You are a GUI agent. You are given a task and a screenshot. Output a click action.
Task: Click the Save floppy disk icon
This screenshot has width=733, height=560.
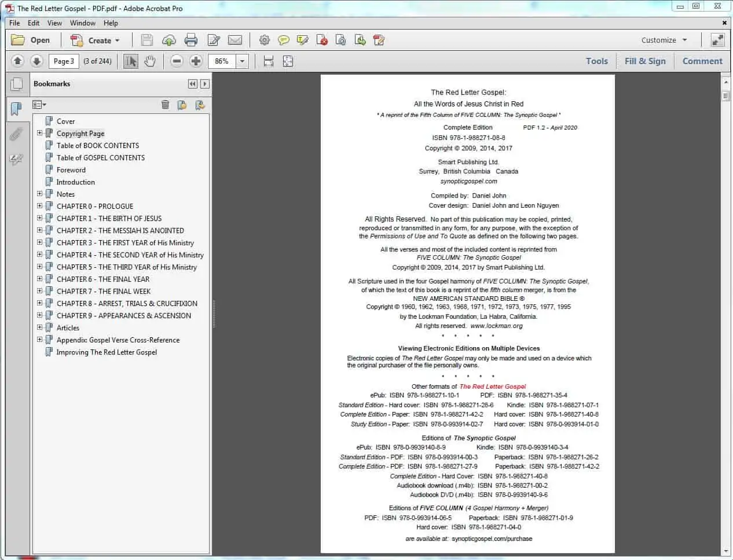pyautogui.click(x=147, y=40)
